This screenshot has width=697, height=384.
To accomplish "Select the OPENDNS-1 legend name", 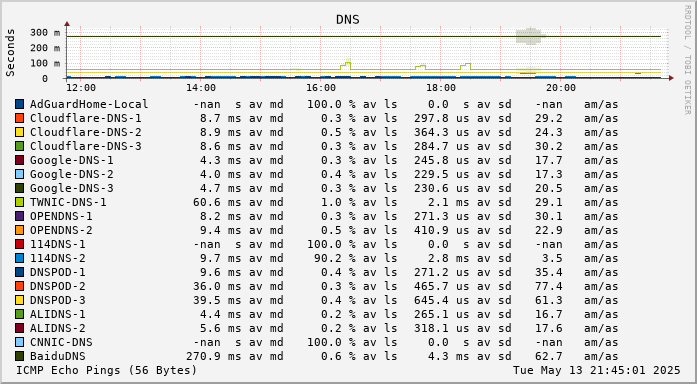I will pos(61,216).
